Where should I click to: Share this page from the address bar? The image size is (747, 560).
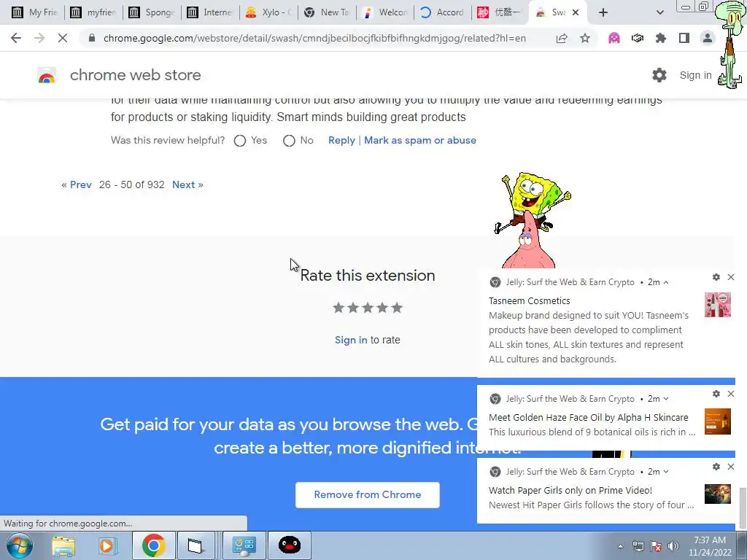click(562, 38)
